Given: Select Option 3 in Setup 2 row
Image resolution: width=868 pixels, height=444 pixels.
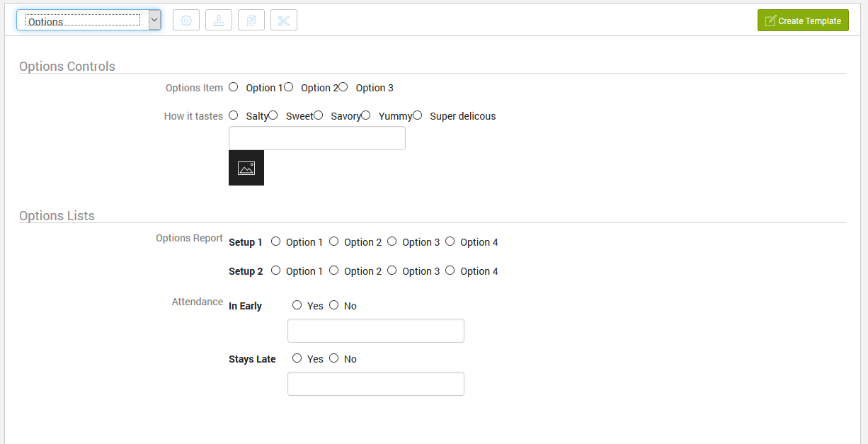Looking at the screenshot, I should pyautogui.click(x=392, y=271).
